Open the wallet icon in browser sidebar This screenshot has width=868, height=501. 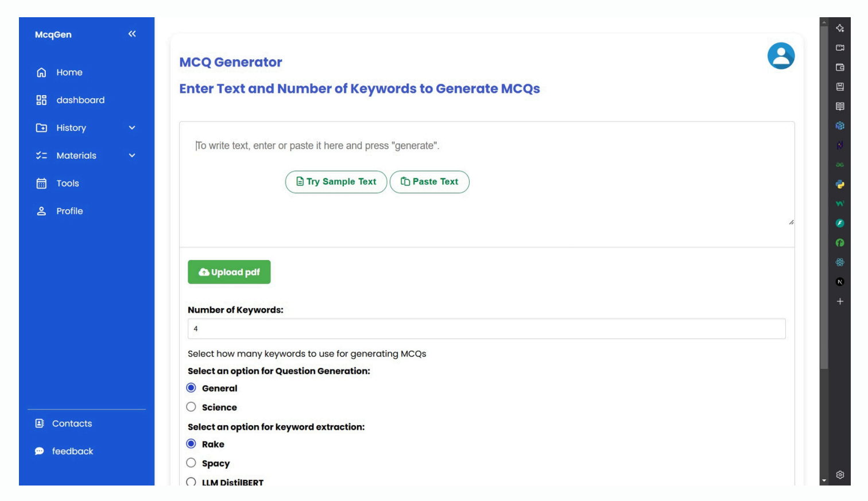tap(840, 67)
